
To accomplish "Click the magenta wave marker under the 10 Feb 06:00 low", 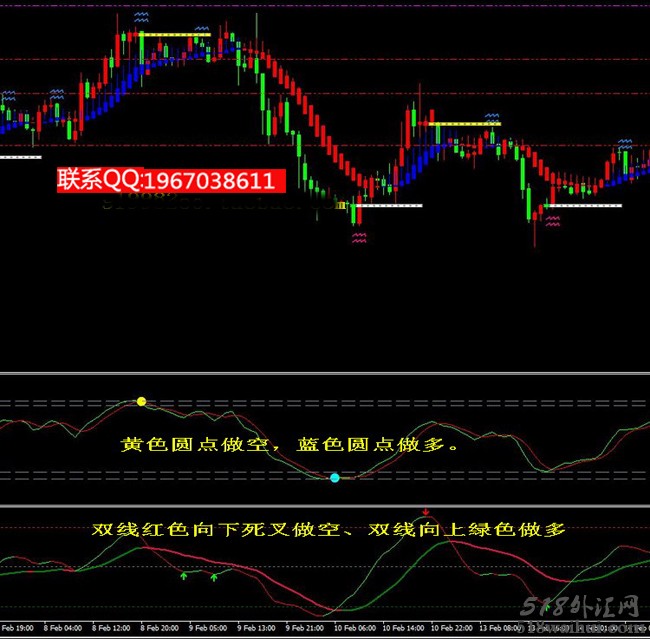I will point(359,238).
